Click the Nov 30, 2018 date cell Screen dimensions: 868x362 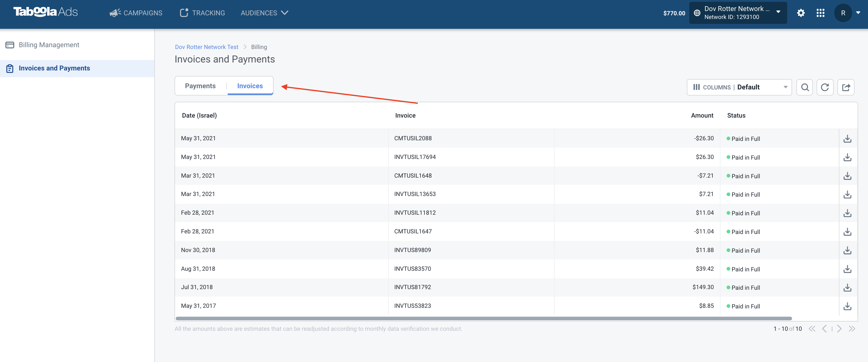coord(198,250)
